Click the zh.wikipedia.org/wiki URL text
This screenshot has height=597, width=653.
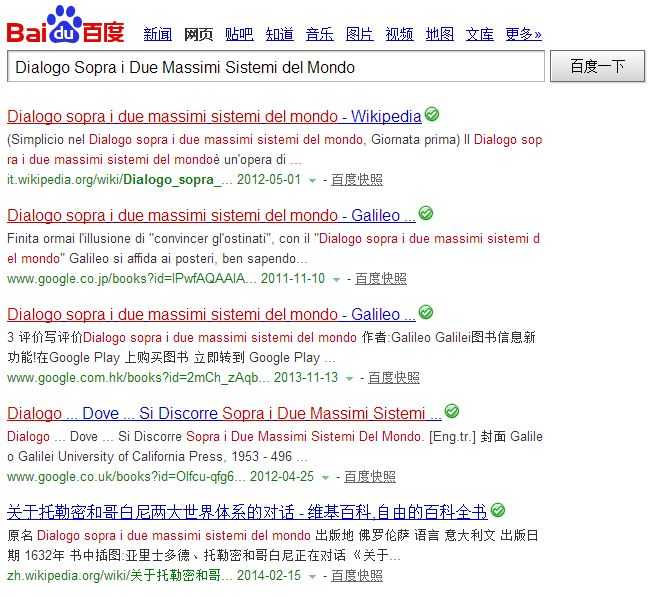click(120, 576)
